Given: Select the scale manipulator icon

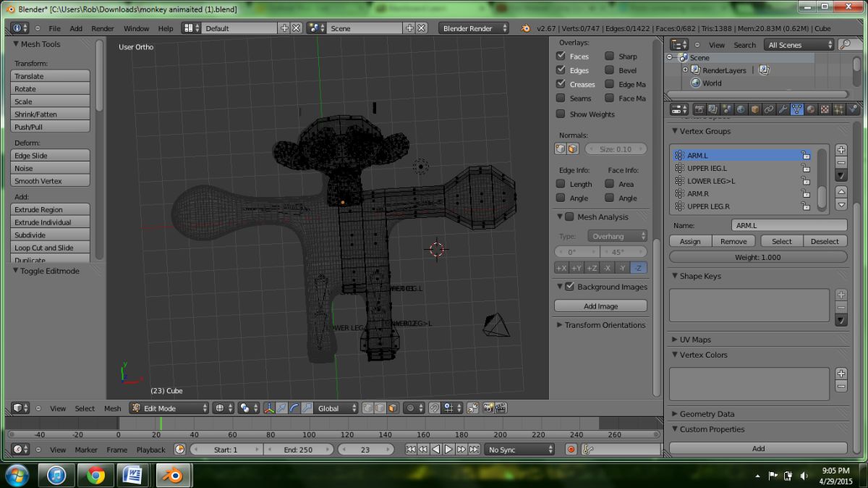Looking at the screenshot, I should (x=307, y=408).
